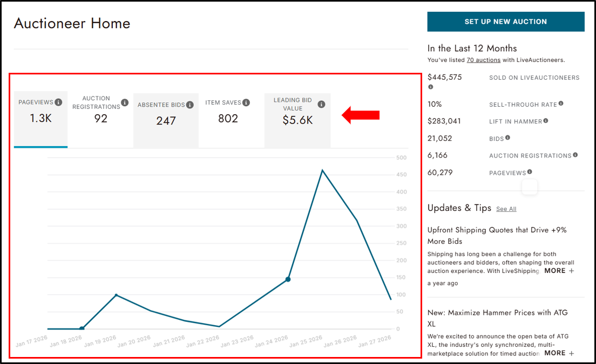The image size is (596, 364).
Task: Click Sell-Through Rate info icon
Action: click(x=561, y=103)
